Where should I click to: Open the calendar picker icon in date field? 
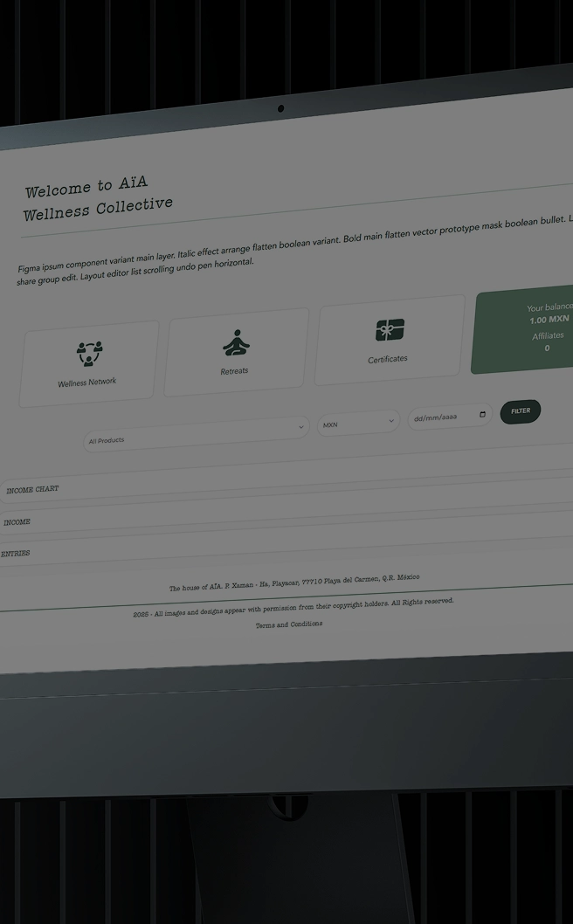pyautogui.click(x=482, y=415)
